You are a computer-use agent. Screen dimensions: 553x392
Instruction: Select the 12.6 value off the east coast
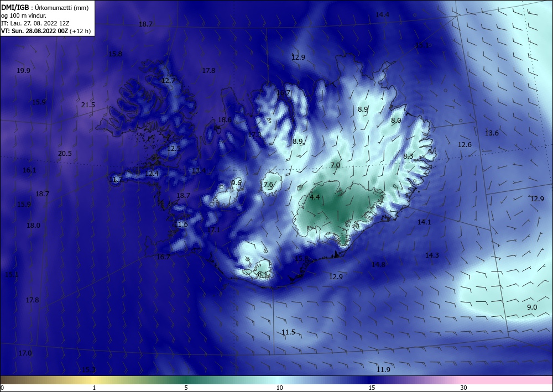(465, 144)
